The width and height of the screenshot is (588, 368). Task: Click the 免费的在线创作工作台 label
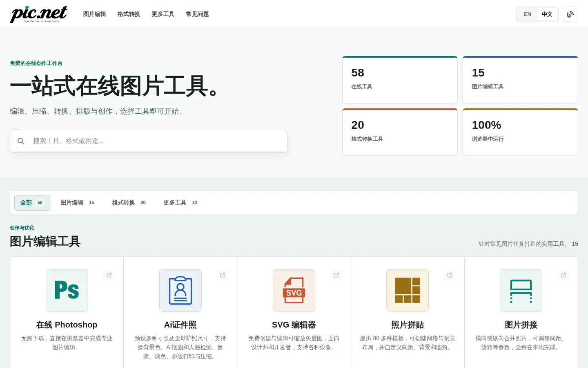(x=36, y=63)
